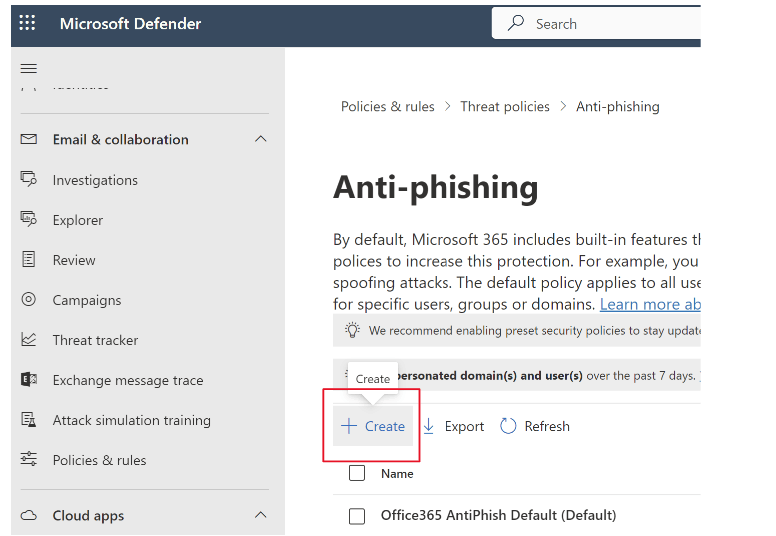The height and width of the screenshot is (536, 776).
Task: Click the impersonated domain(s) and user(s) text
Action: (490, 376)
